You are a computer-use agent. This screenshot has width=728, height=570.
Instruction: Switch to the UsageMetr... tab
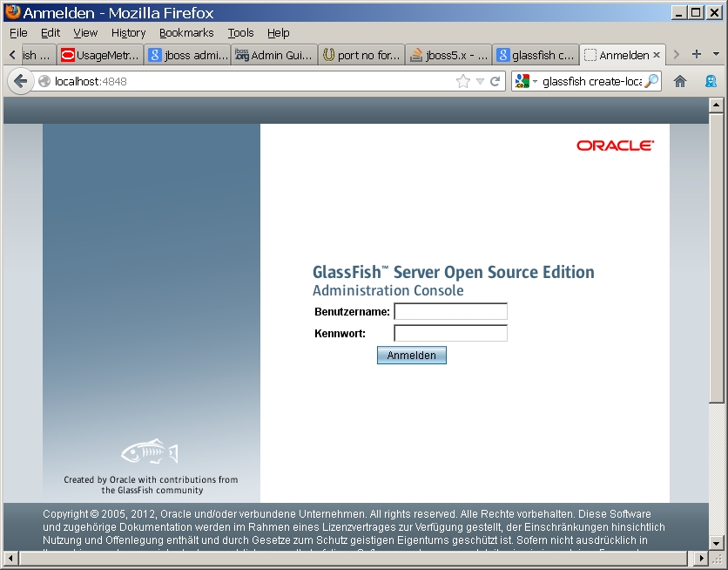[x=100, y=55]
